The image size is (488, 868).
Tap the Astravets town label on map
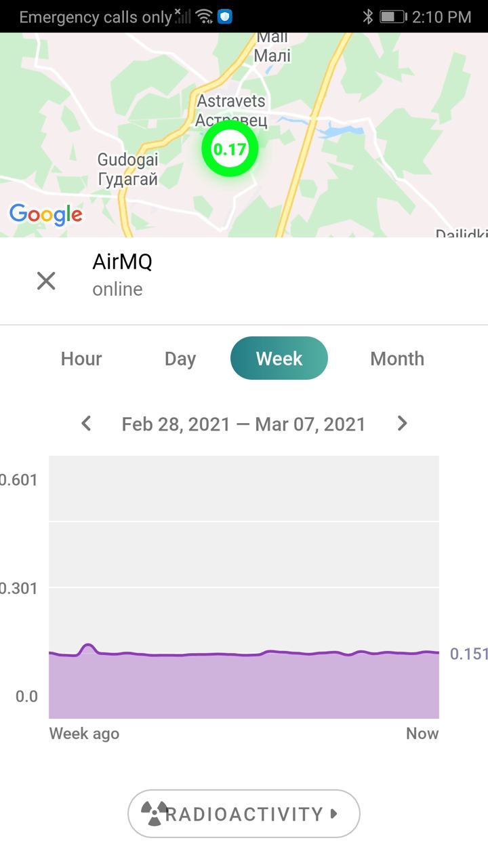coord(231,111)
